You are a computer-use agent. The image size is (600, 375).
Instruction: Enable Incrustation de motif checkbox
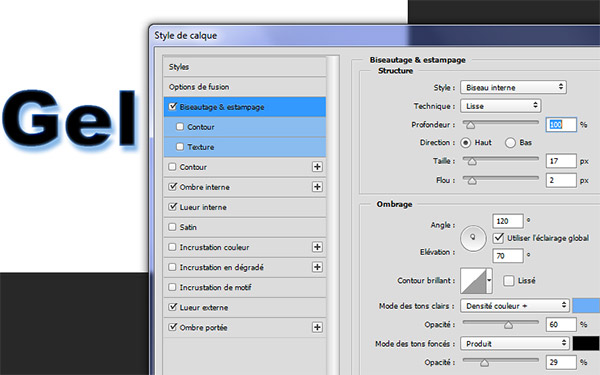(172, 287)
